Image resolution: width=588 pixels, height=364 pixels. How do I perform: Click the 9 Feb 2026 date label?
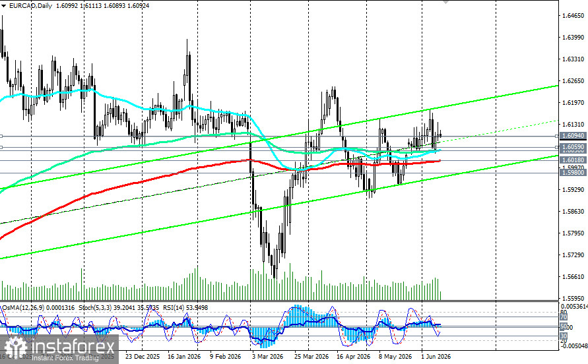pyautogui.click(x=226, y=356)
